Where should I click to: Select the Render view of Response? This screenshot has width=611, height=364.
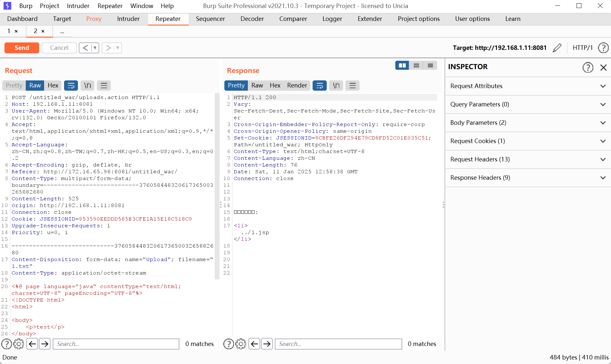click(297, 86)
